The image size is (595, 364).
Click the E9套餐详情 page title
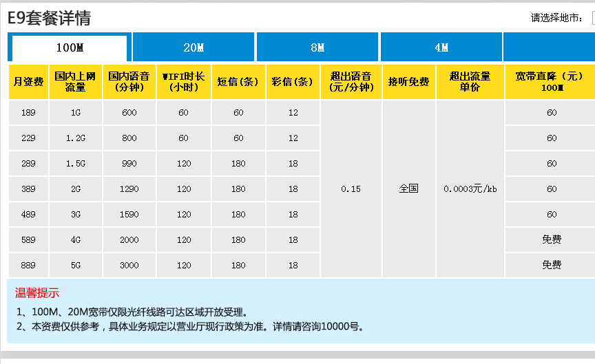49,19
